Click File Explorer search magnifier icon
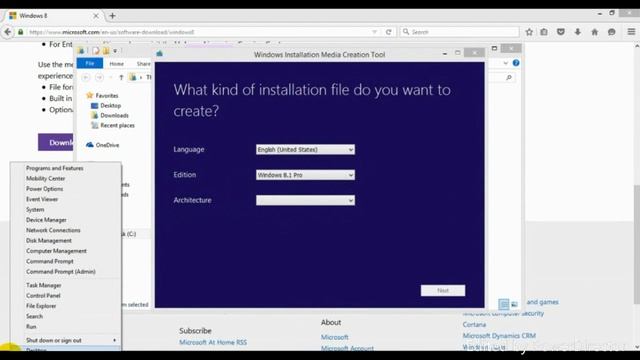The image size is (640, 360). [x=509, y=77]
